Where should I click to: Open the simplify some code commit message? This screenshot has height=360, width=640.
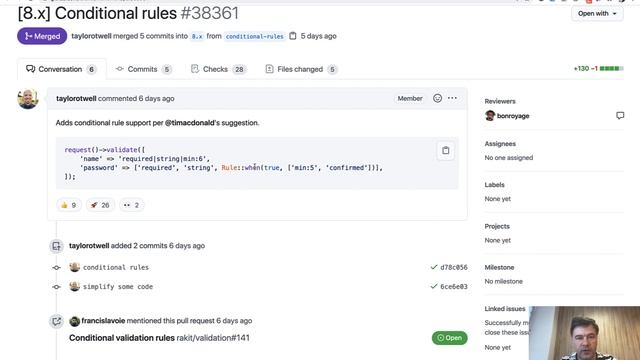[118, 287]
